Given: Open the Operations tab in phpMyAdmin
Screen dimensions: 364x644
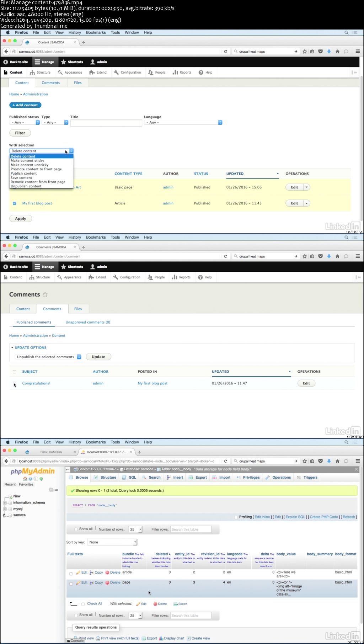Looking at the screenshot, I should point(278,478).
